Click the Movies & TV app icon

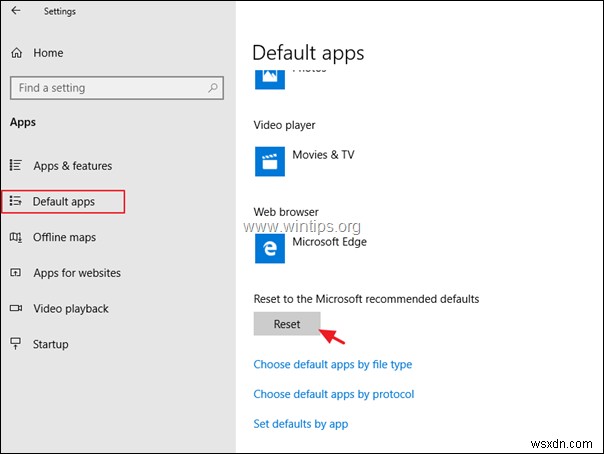pyautogui.click(x=268, y=160)
